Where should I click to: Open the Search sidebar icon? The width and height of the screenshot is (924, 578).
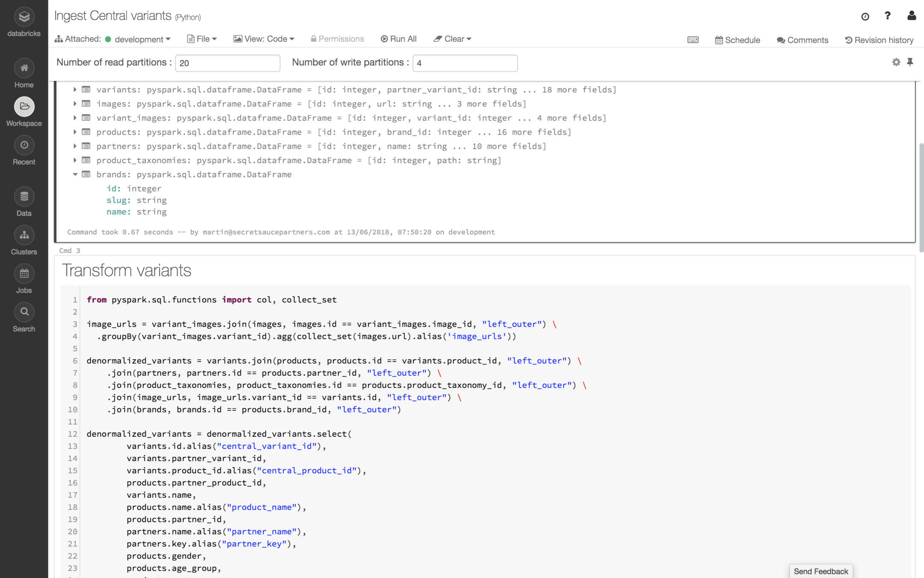point(24,313)
